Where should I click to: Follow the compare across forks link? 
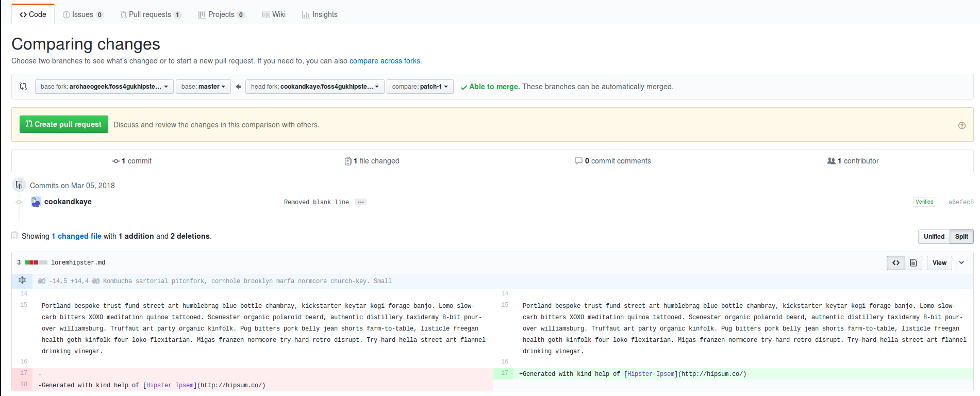click(x=385, y=61)
